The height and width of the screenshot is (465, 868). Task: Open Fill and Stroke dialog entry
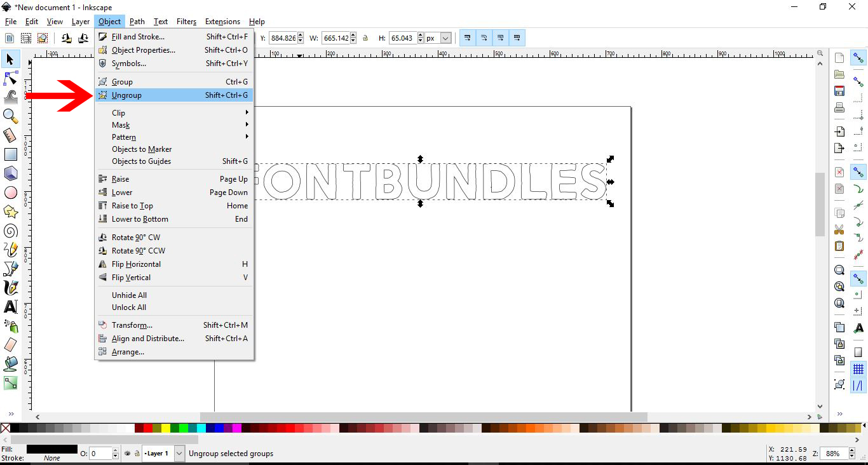click(173, 37)
